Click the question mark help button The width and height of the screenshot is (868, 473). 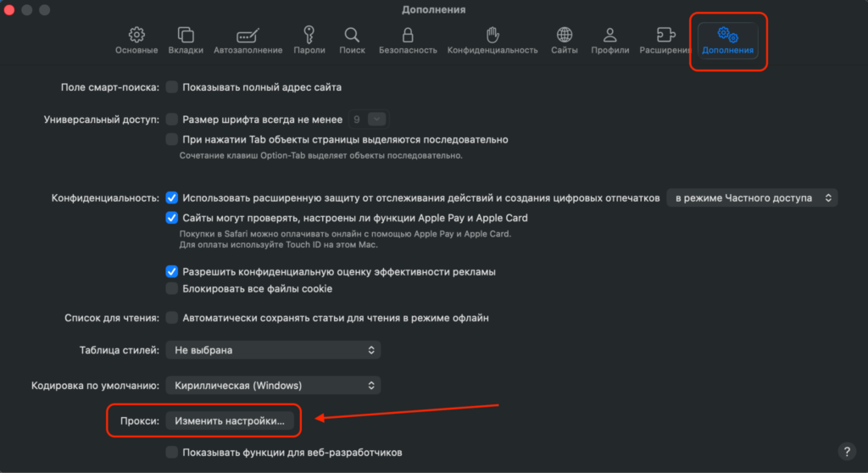click(845, 451)
